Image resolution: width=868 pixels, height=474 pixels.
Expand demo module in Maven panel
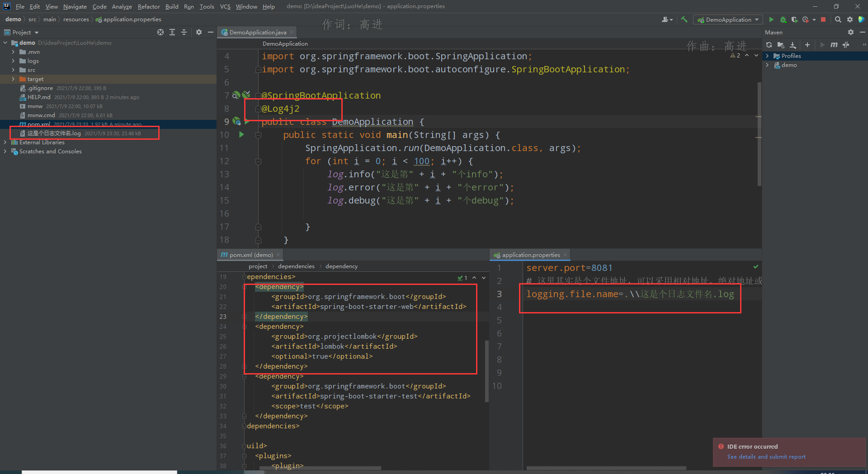click(x=767, y=65)
